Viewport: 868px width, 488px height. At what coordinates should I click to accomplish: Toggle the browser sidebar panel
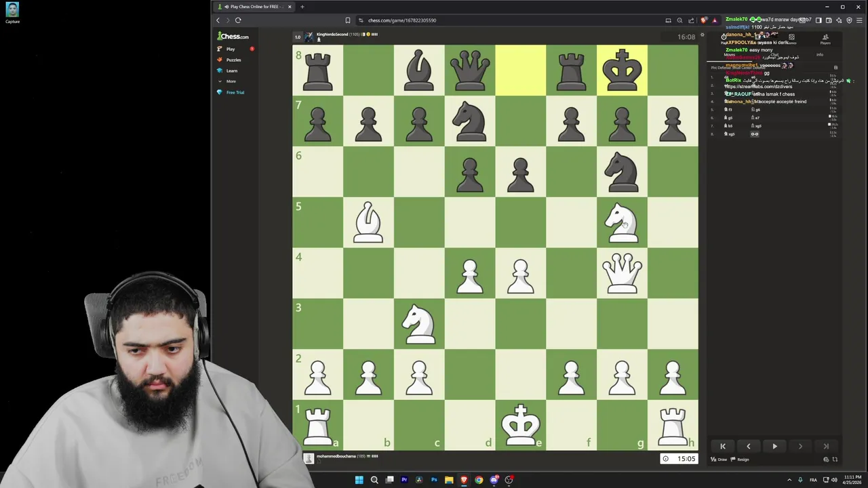click(818, 20)
